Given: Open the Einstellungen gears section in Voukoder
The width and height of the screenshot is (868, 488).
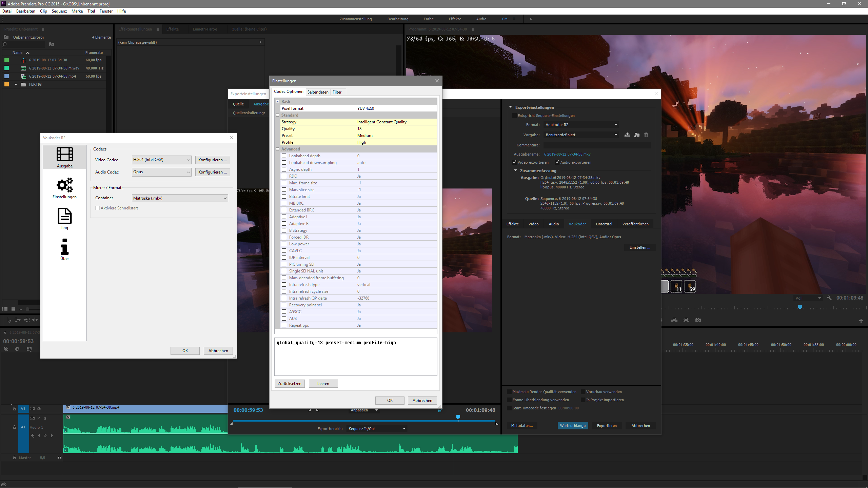Looking at the screenshot, I should pyautogui.click(x=64, y=188).
